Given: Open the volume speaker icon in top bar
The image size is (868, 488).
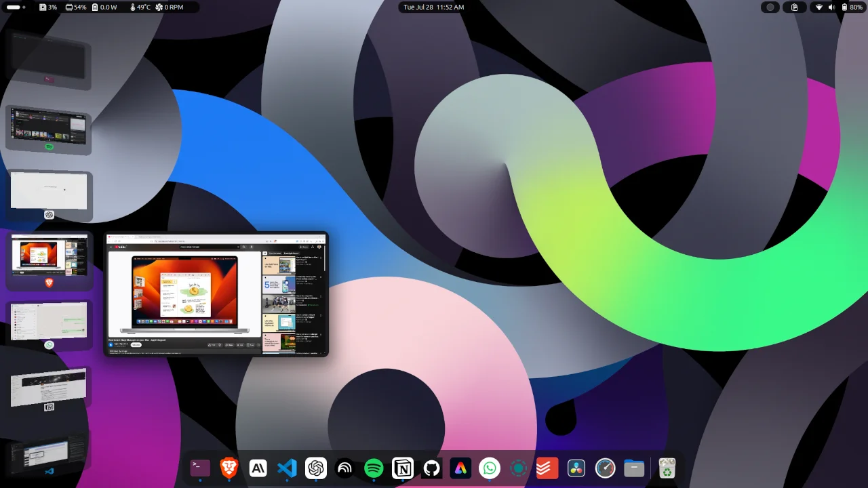Looking at the screenshot, I should [831, 7].
